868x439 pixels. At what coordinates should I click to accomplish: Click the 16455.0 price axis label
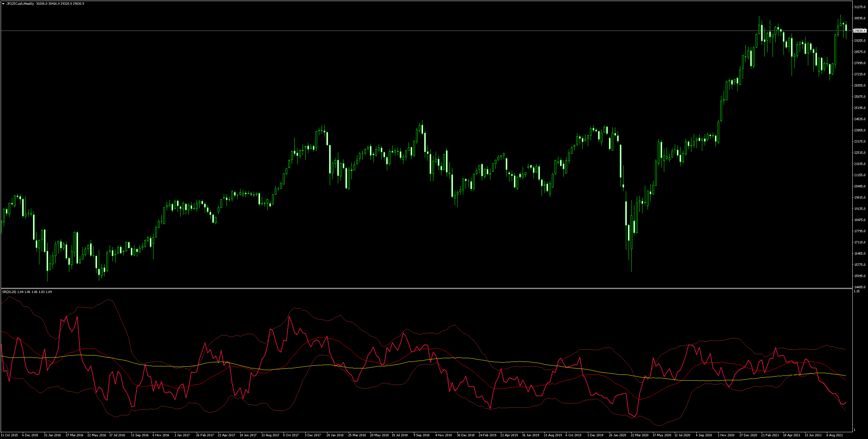click(x=860, y=254)
